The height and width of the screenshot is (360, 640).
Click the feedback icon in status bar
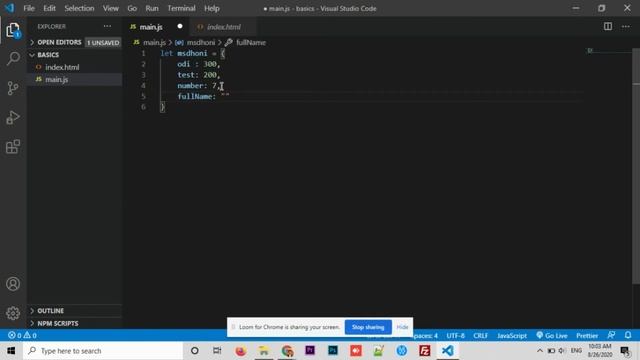[611, 335]
